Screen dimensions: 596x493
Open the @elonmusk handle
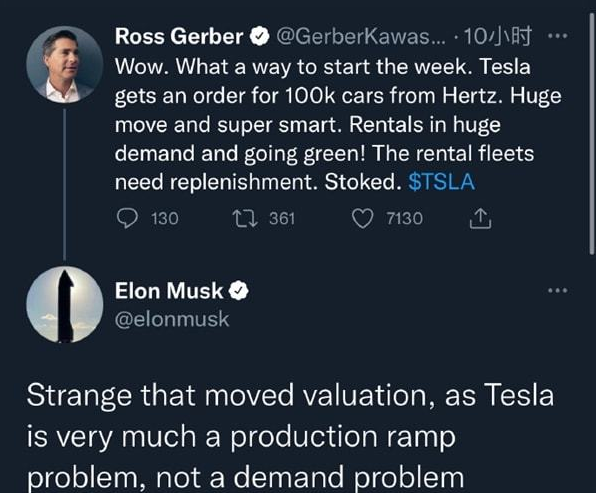tap(172, 319)
